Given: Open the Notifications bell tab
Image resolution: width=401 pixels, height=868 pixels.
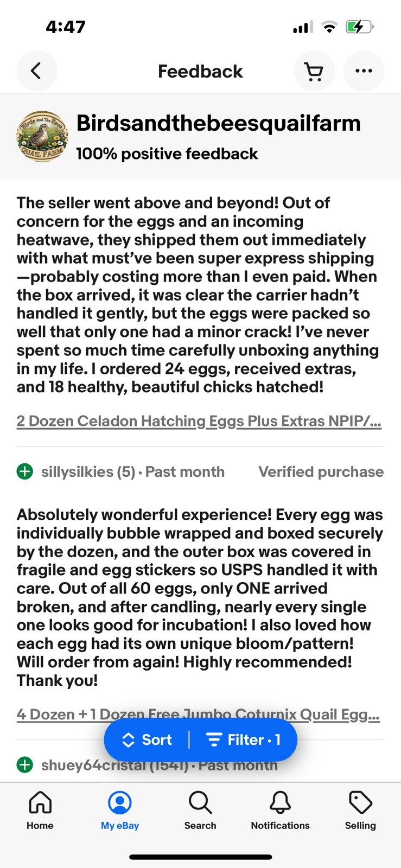Looking at the screenshot, I should point(280,810).
